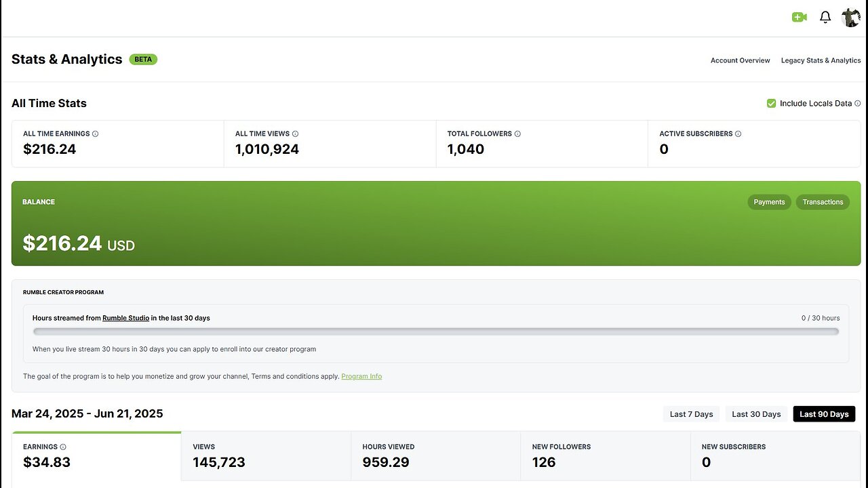Image resolution: width=868 pixels, height=488 pixels.
Task: Open the user profile avatar menu
Action: (x=850, y=18)
